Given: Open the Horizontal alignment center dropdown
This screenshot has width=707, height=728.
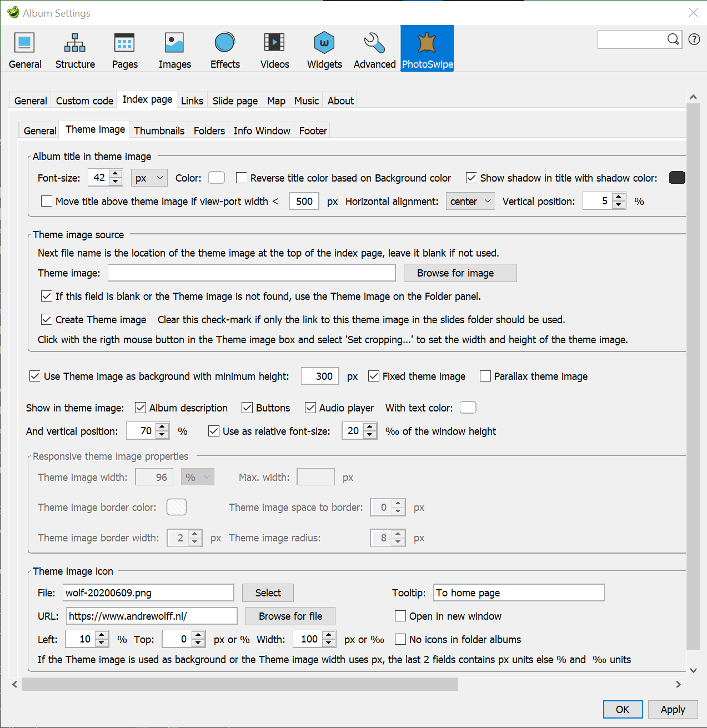Looking at the screenshot, I should pyautogui.click(x=470, y=202).
